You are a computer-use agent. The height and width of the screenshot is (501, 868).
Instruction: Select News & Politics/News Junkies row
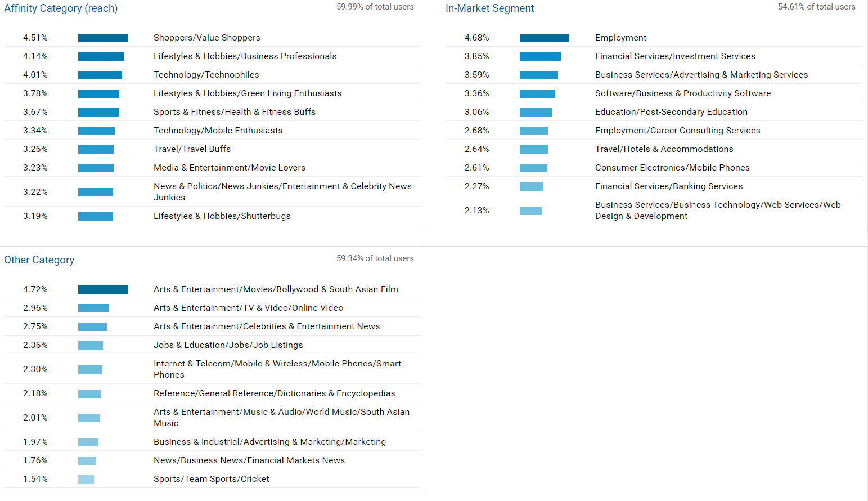point(212,192)
